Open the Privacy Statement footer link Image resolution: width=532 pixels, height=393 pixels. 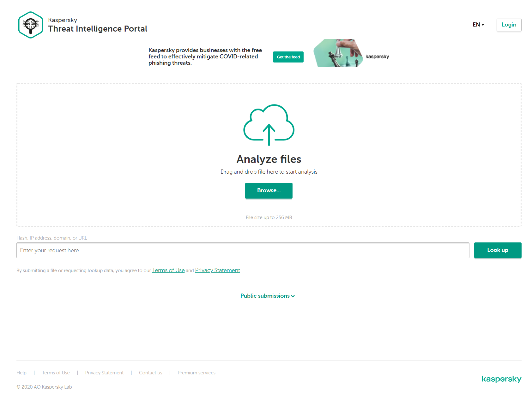104,373
